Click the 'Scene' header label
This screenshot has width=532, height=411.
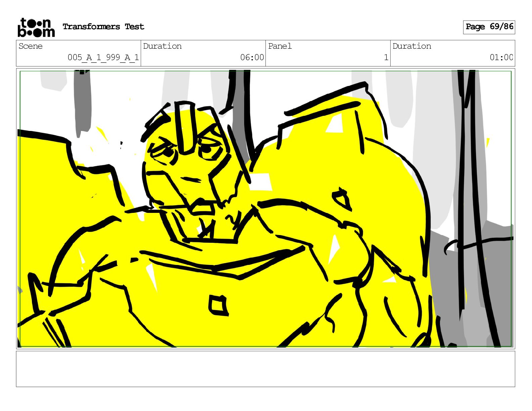coord(31,46)
